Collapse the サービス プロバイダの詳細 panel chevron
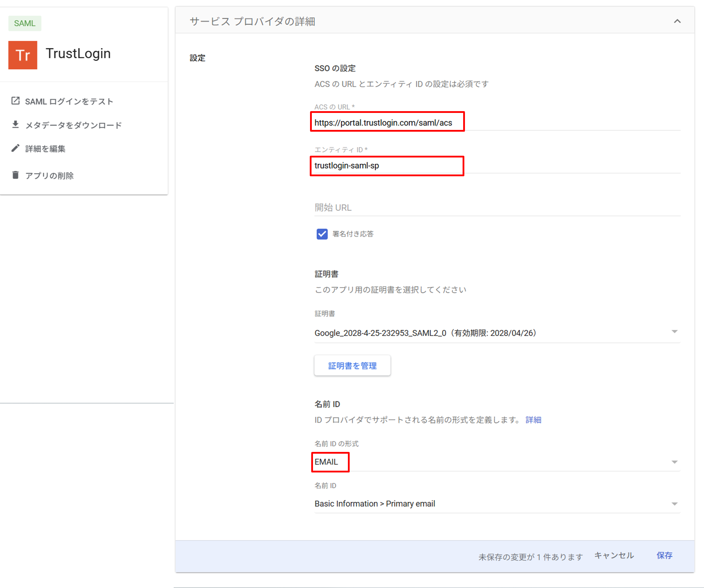This screenshot has width=704, height=588. pyautogui.click(x=677, y=21)
